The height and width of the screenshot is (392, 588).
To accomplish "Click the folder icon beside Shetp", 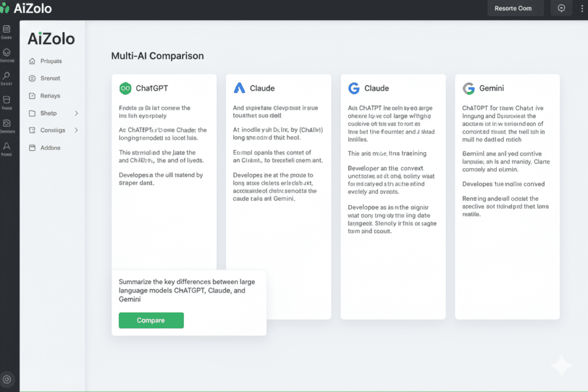I will tap(32, 113).
